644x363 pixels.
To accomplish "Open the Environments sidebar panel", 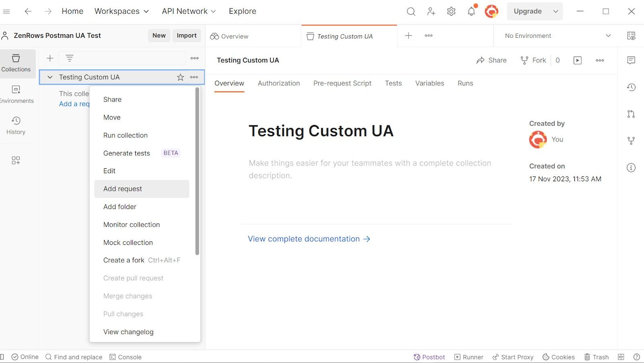I will (16, 94).
